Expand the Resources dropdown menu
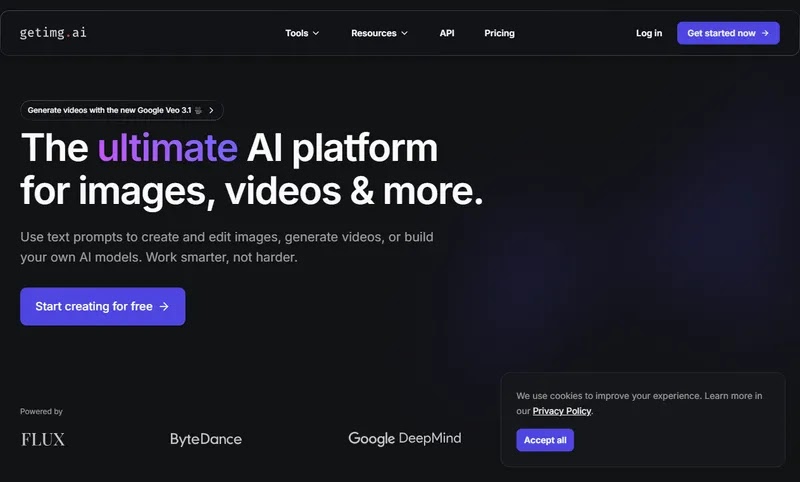The width and height of the screenshot is (800, 482). click(x=379, y=33)
